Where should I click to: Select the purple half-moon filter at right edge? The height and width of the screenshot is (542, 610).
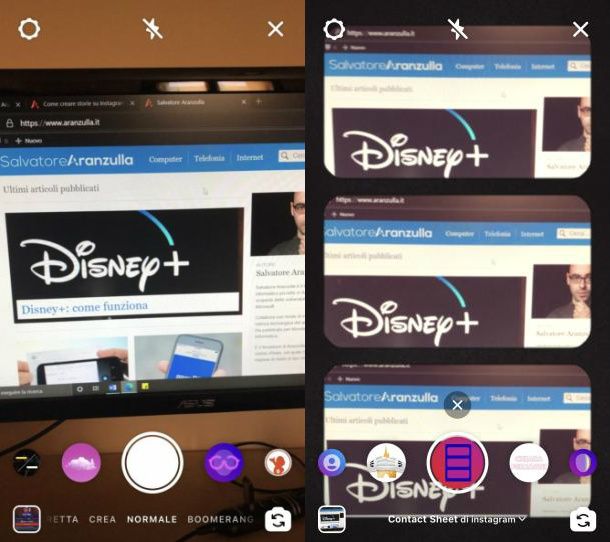coord(583,462)
